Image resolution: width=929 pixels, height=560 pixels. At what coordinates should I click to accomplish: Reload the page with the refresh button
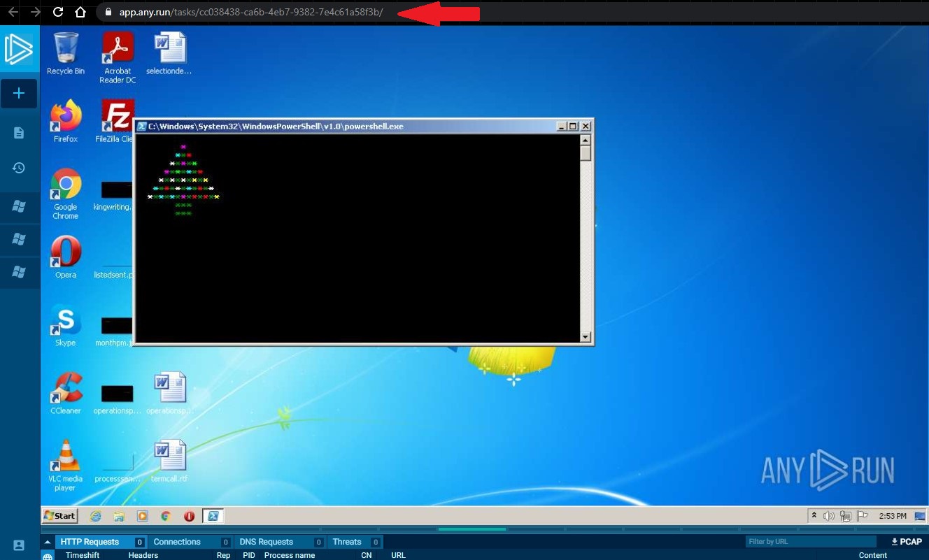click(x=57, y=11)
